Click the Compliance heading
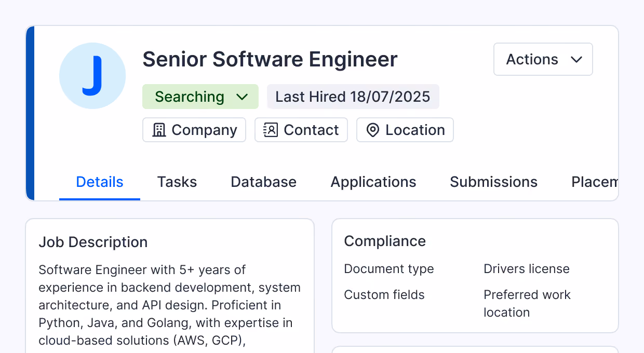Image resolution: width=644 pixels, height=353 pixels. [385, 241]
